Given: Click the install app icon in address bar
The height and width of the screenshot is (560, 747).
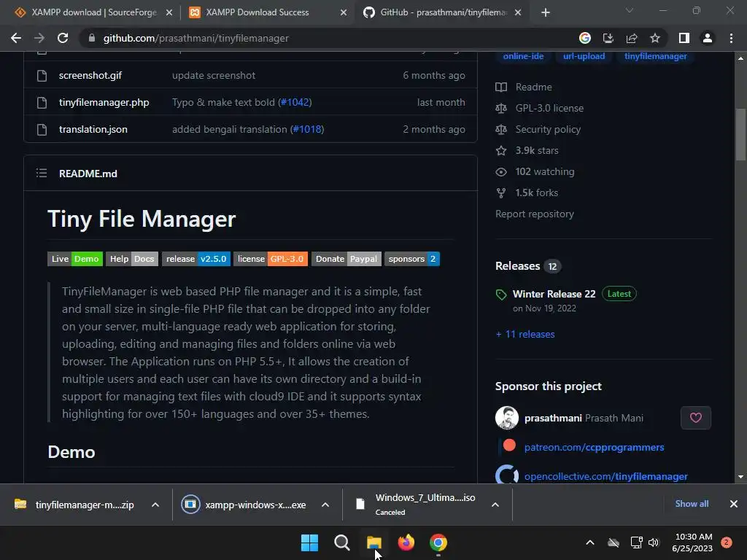Looking at the screenshot, I should (608, 38).
